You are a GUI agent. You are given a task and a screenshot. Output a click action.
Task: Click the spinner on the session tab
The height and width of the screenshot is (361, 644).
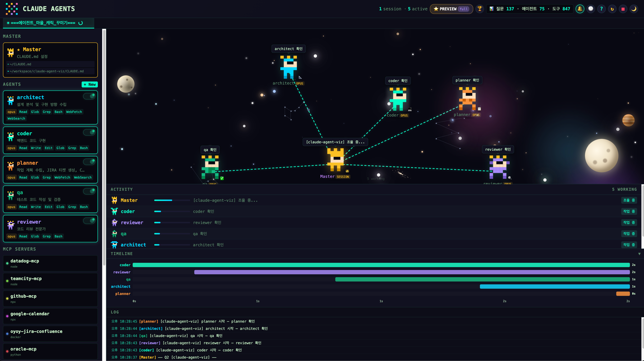(x=80, y=23)
